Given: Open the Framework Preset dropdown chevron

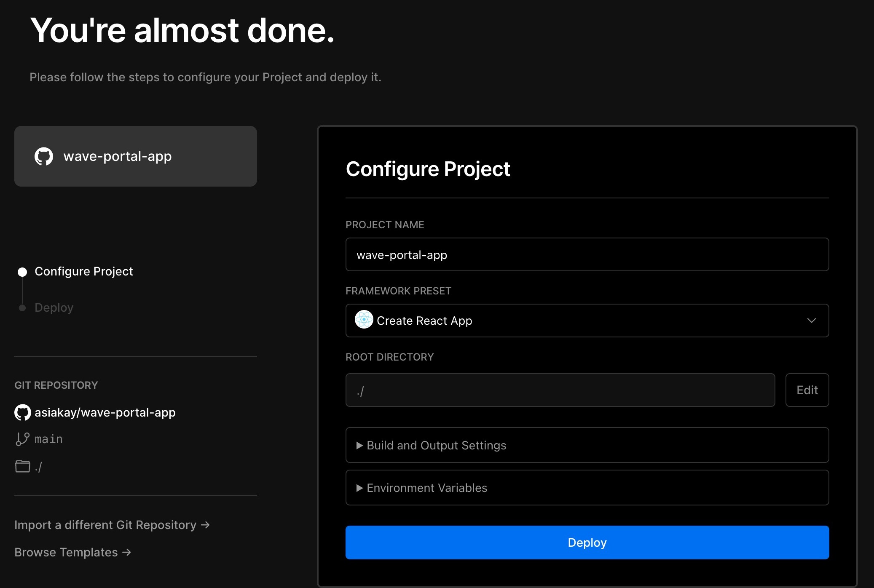Looking at the screenshot, I should (x=811, y=321).
